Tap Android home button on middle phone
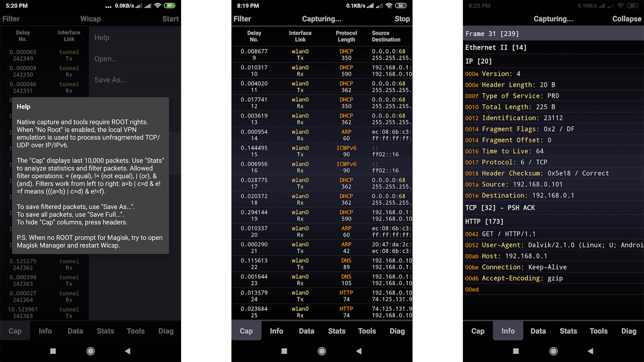 pyautogui.click(x=322, y=351)
